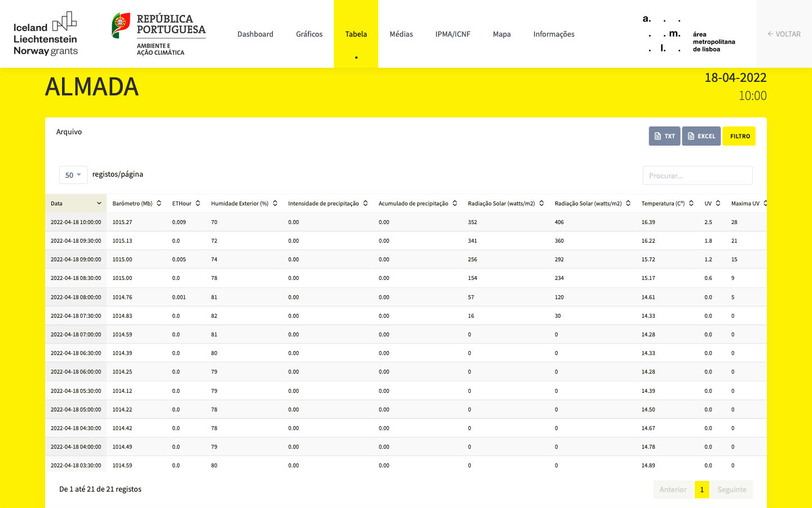Click the ALMADA station title
Viewport: 812px width, 508px height.
click(92, 87)
